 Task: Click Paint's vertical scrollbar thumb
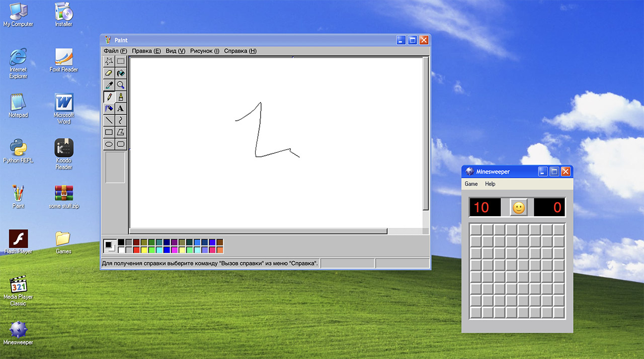pyautogui.click(x=426, y=133)
